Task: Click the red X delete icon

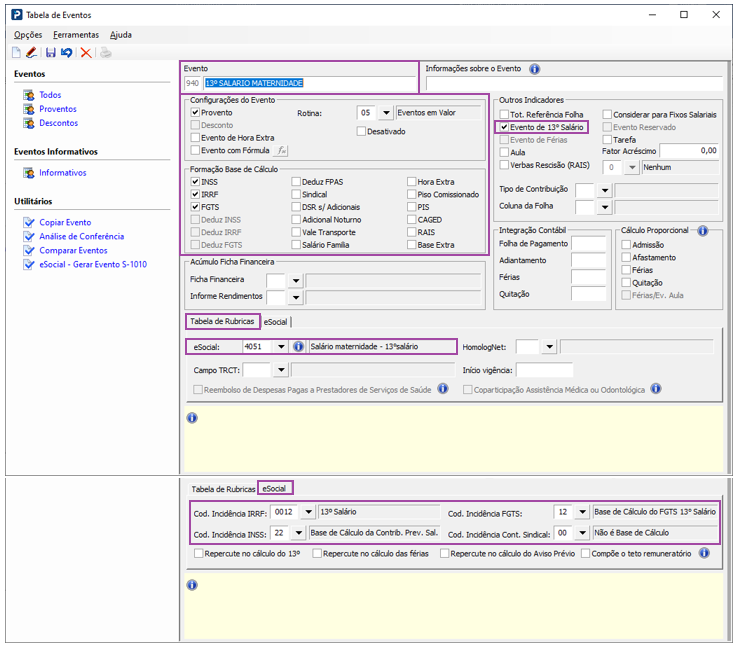Action: tap(86, 52)
